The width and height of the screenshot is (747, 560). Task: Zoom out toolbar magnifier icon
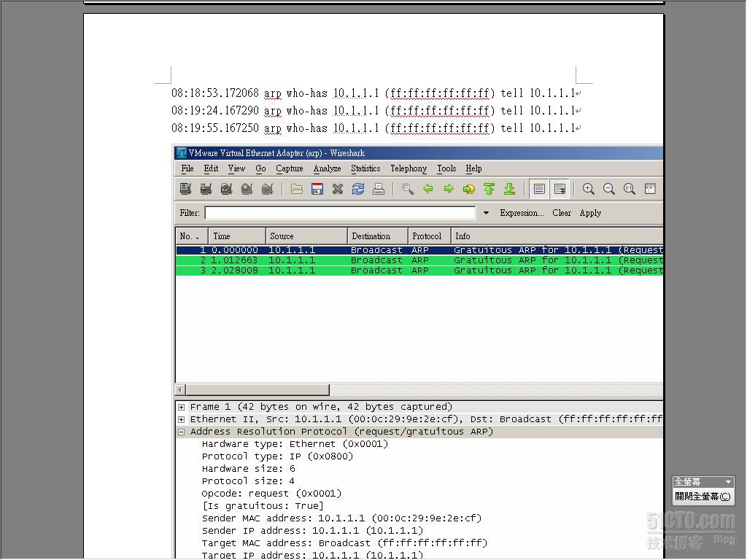click(x=609, y=189)
